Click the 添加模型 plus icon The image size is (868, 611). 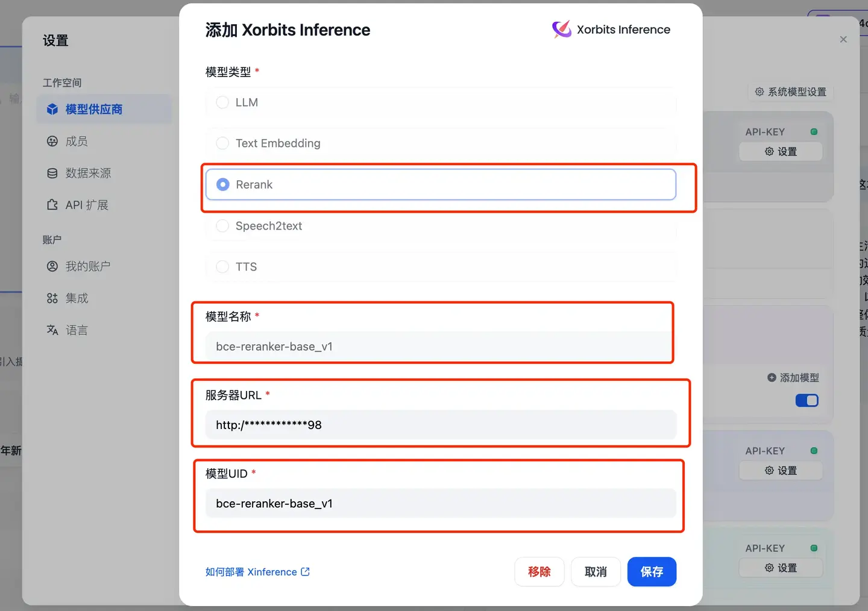(x=772, y=377)
